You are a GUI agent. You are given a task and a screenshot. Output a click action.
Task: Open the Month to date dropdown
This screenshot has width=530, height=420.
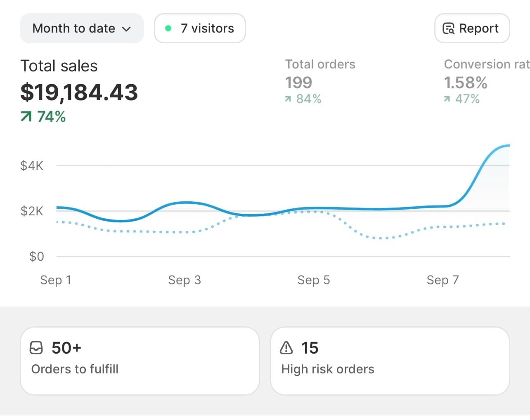pyautogui.click(x=81, y=28)
